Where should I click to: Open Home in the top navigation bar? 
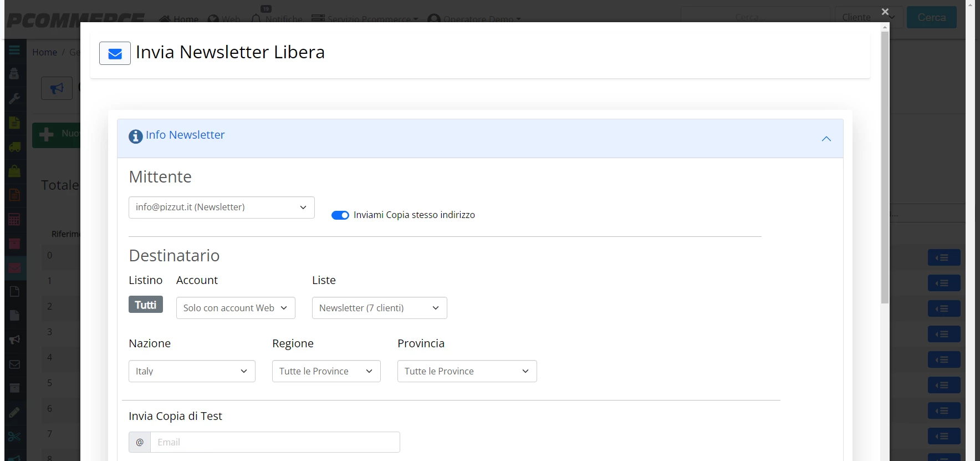[178, 19]
